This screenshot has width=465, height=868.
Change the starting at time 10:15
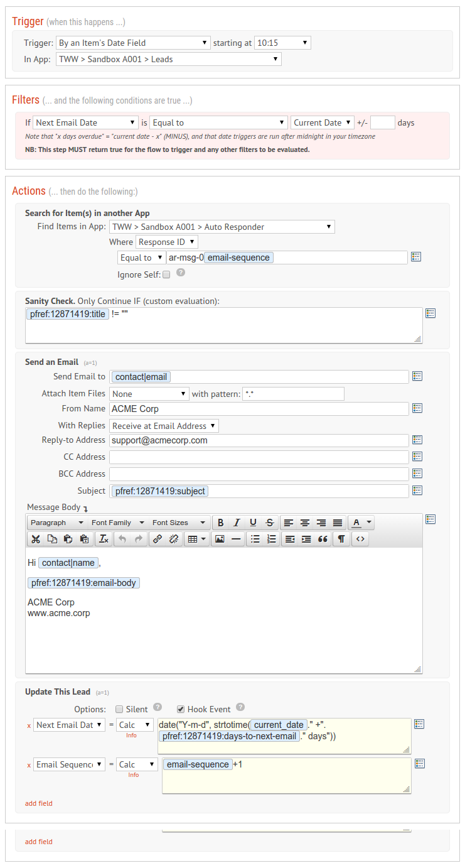282,43
